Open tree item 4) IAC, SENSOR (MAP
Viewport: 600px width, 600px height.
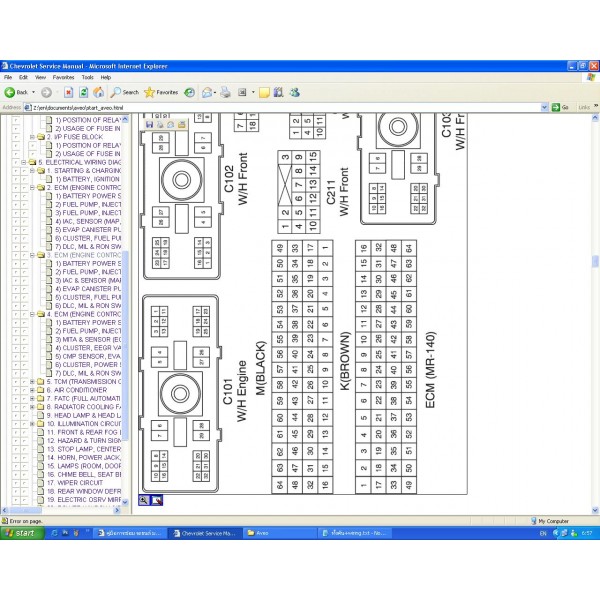tap(88, 221)
